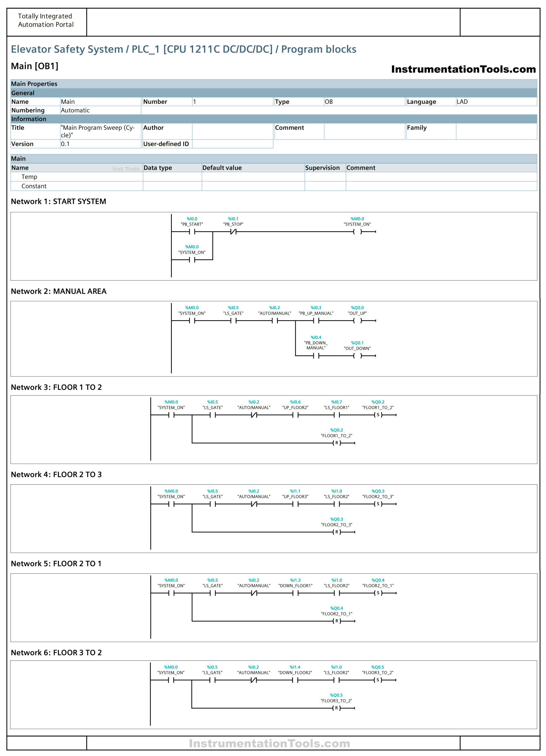Click the "Network 5: FLOOR 2 TO 1" heading
Viewport: 546px width, 756px height.
click(x=56, y=563)
